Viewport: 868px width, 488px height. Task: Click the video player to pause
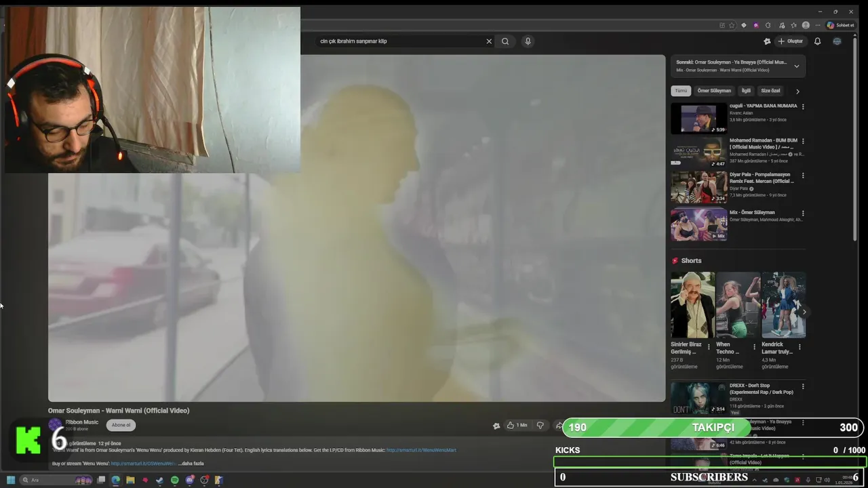click(357, 228)
